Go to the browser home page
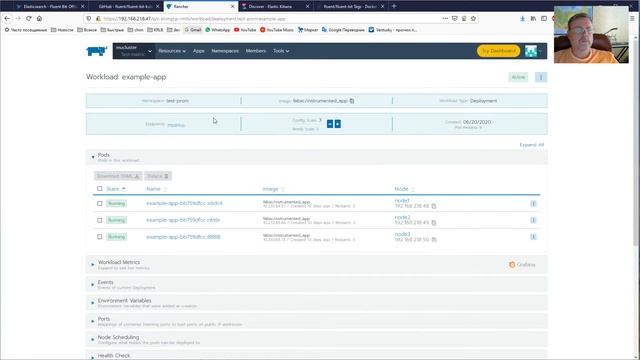The width and height of the screenshot is (640, 360). click(x=39, y=18)
